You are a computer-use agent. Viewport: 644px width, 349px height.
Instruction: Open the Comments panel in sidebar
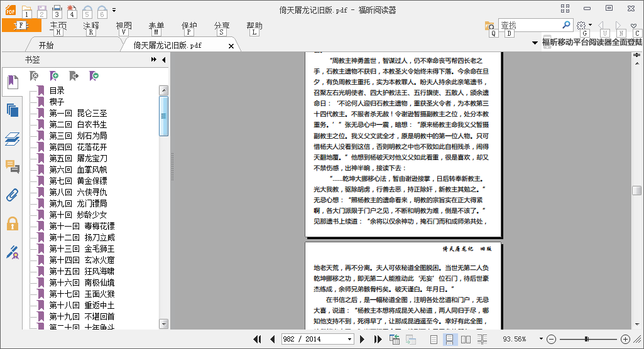point(13,166)
